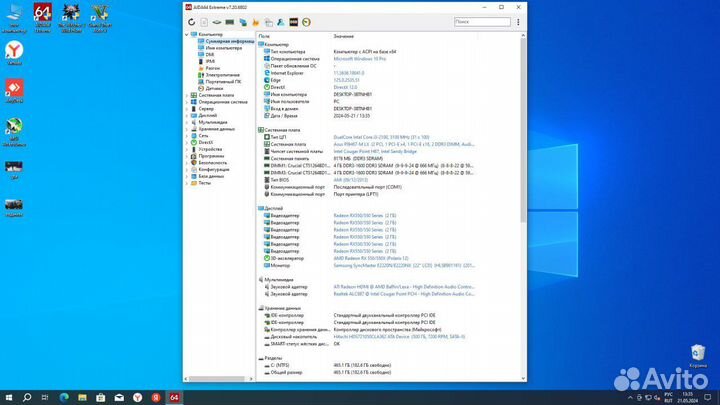Open the Microsoft Windows 10 Pro link
Screen dimensions: 720x405
pyautogui.click(x=360, y=59)
